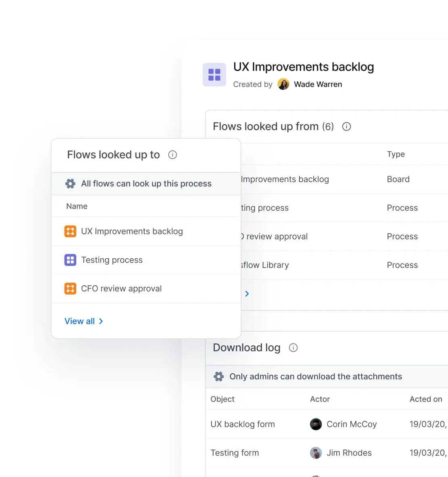Open View all link in lookup card
Viewport: 448px width, 477px height.
[80, 321]
